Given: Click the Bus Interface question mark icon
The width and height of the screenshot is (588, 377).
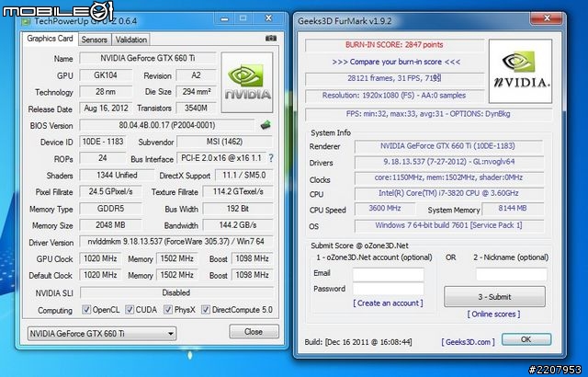Looking at the screenshot, I should [x=271, y=158].
